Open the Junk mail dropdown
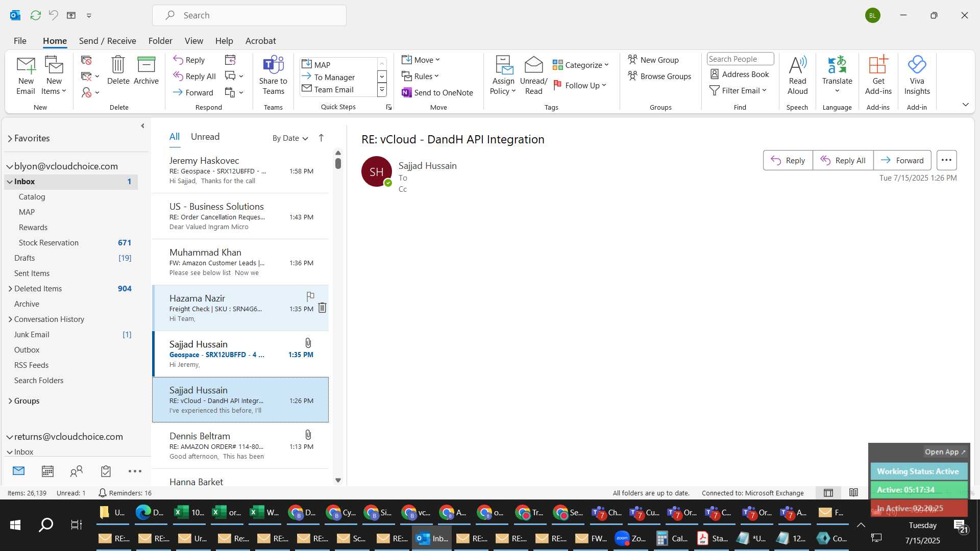The image size is (980, 551). (x=90, y=93)
